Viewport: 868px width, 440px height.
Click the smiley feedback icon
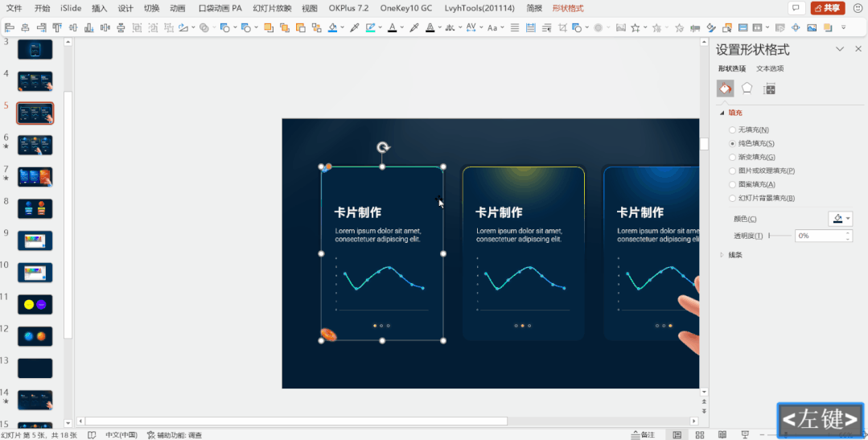(858, 8)
